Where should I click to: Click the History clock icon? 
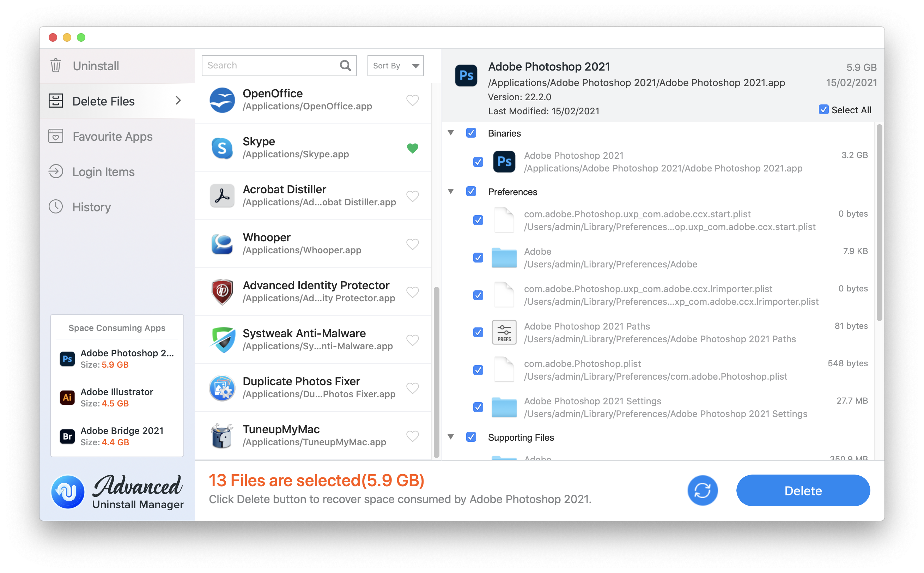[x=56, y=206]
